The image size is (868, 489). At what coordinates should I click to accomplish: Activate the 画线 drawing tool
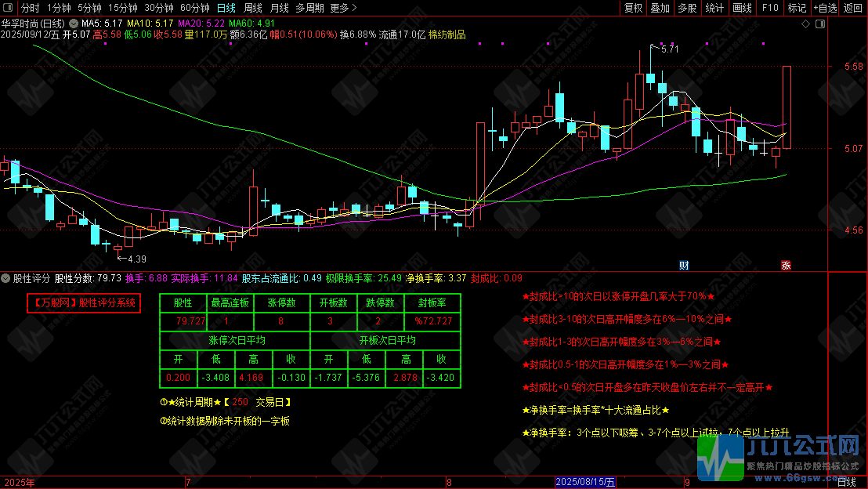point(742,8)
